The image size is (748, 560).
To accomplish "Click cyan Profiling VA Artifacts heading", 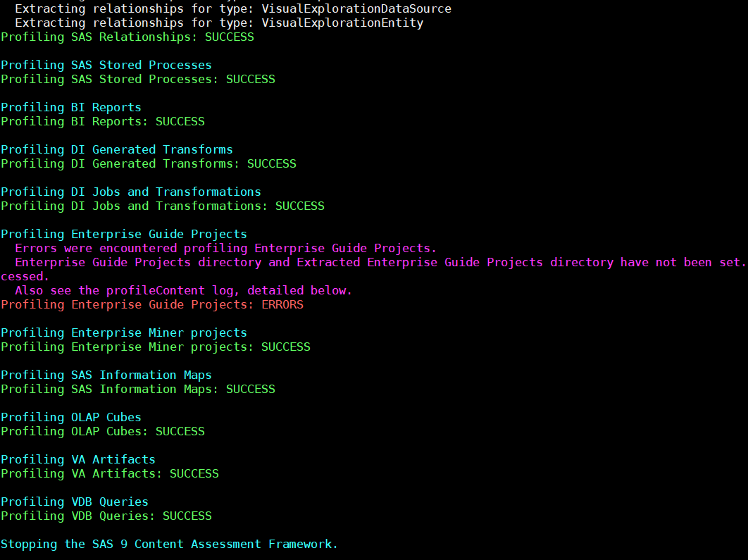I will coord(77,459).
